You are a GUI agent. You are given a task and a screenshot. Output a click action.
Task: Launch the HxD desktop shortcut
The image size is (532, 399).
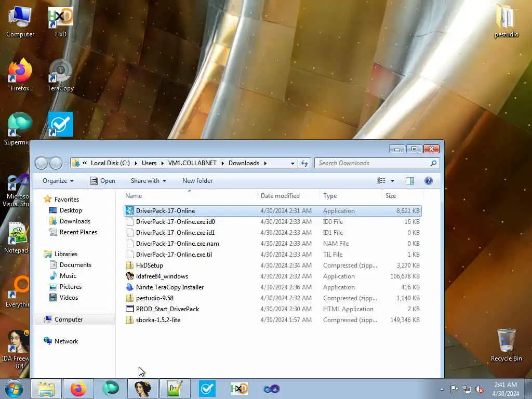coord(61,22)
